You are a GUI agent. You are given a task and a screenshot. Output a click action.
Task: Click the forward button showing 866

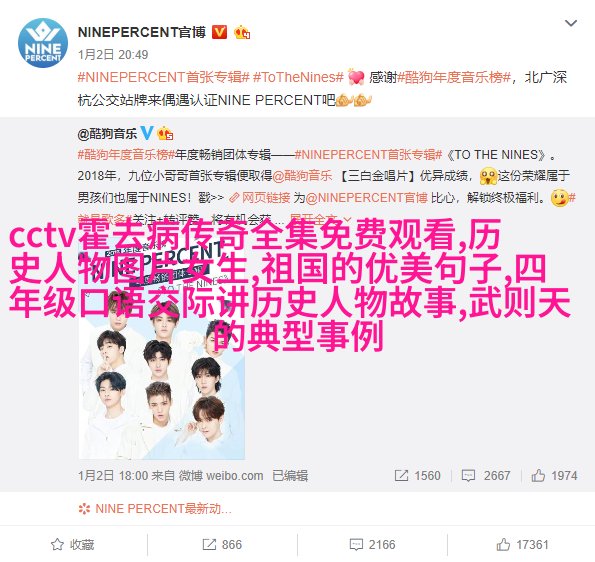[222, 545]
